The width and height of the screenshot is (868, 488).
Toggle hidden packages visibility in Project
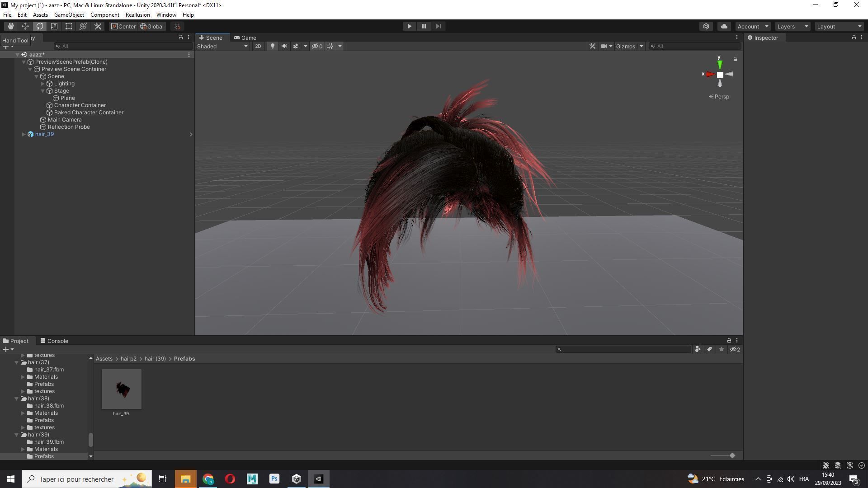point(735,349)
